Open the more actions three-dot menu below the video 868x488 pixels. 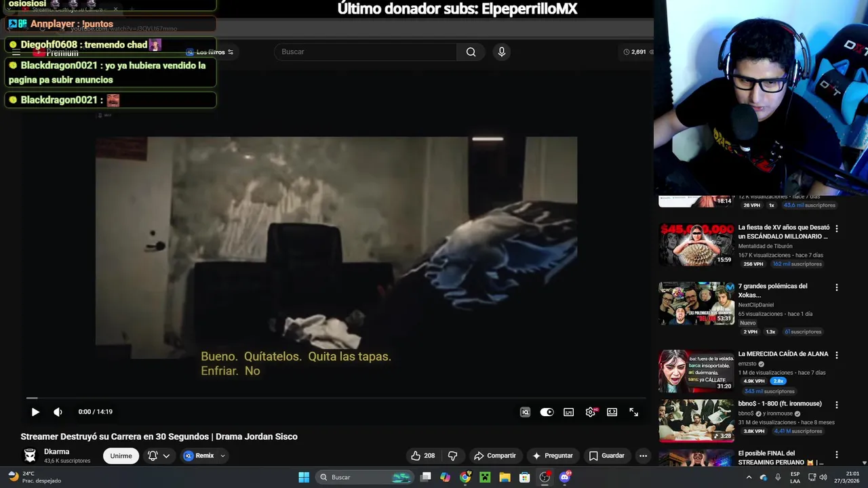643,455
